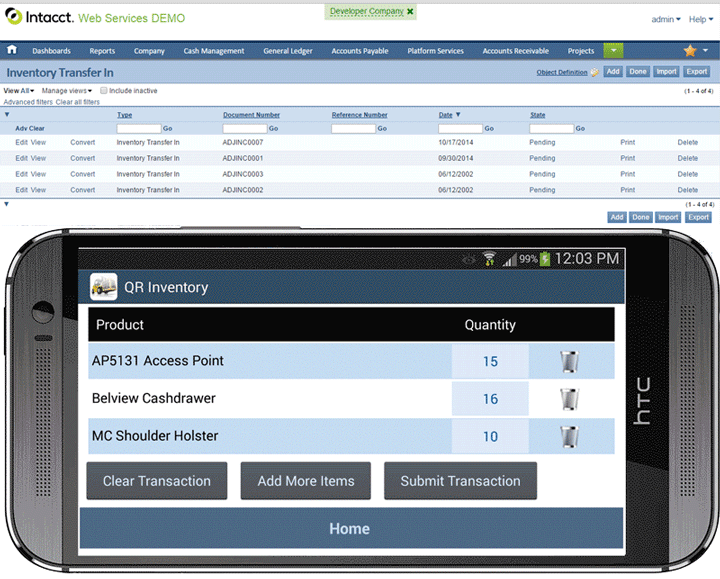
Task: Click the top-left table expander triangle
Action: click(x=7, y=114)
